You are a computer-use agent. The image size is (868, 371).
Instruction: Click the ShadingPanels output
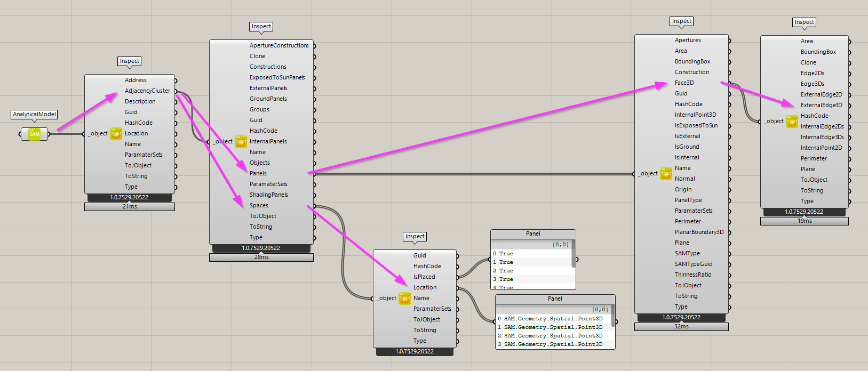pyautogui.click(x=269, y=195)
